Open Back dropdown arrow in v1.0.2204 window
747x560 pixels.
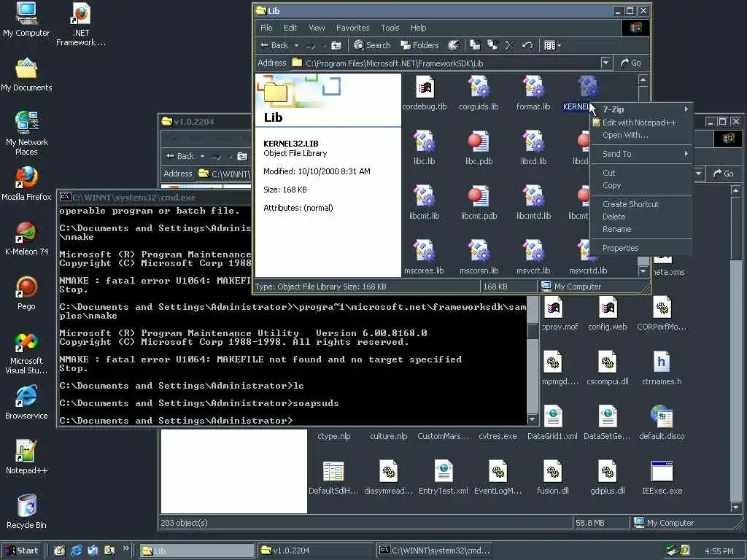pos(202,156)
